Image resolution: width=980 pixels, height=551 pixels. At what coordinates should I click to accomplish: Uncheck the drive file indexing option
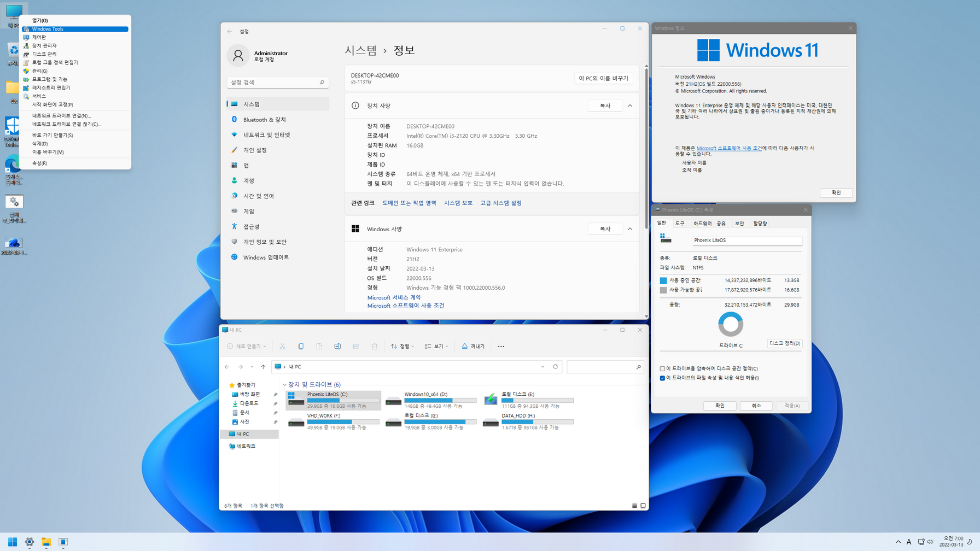point(662,378)
